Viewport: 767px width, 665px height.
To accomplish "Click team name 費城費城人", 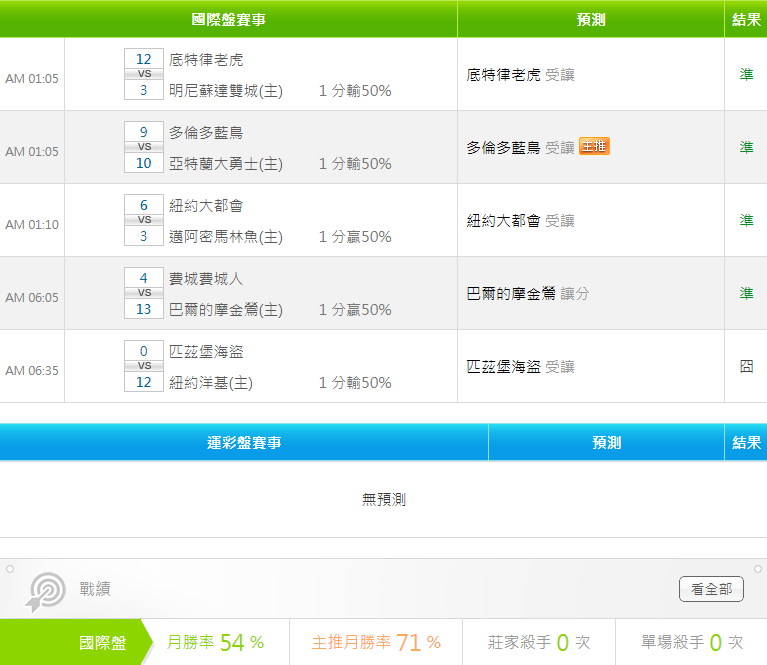I will [206, 278].
